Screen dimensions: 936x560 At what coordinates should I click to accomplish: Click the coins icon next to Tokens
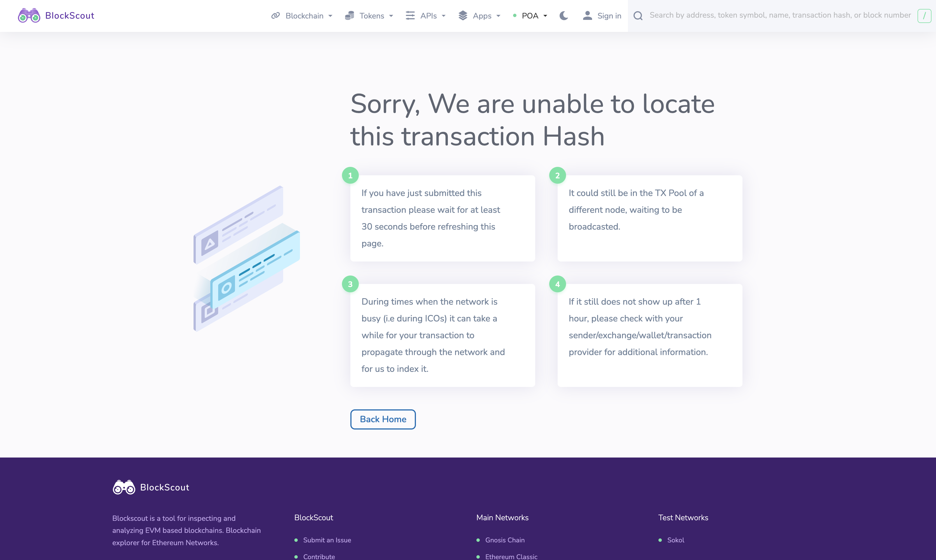coord(350,15)
